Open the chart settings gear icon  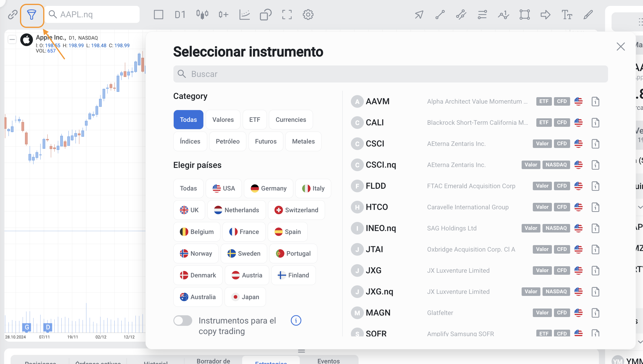308,15
